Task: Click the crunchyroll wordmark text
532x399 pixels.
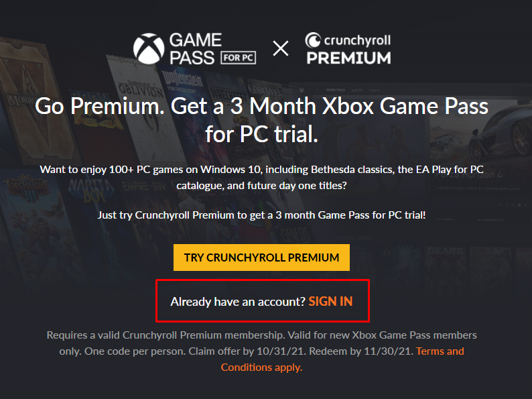Action: pos(357,41)
